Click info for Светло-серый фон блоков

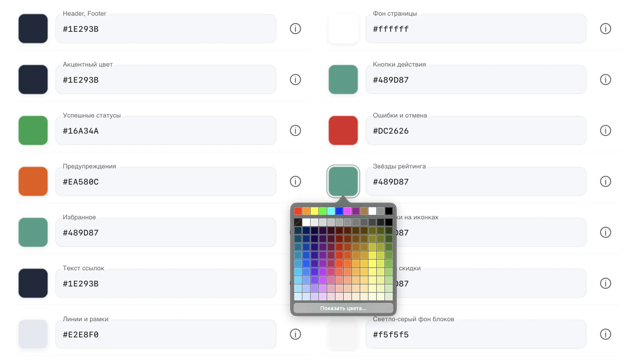coord(605,334)
